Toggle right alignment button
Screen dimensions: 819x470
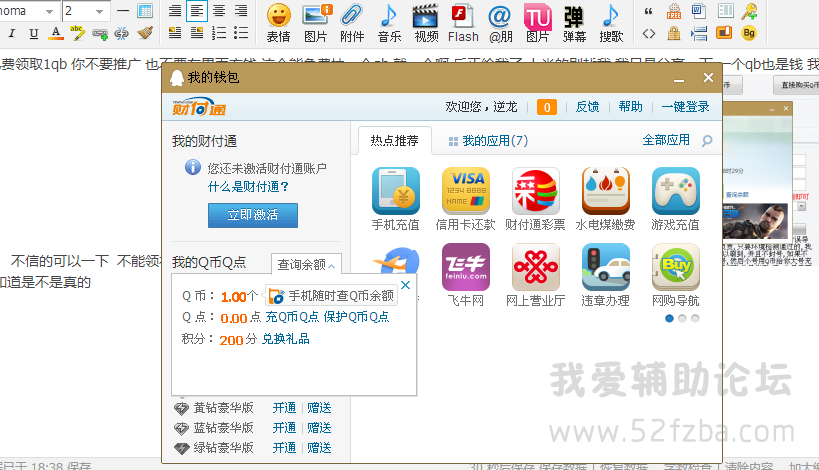(x=241, y=10)
